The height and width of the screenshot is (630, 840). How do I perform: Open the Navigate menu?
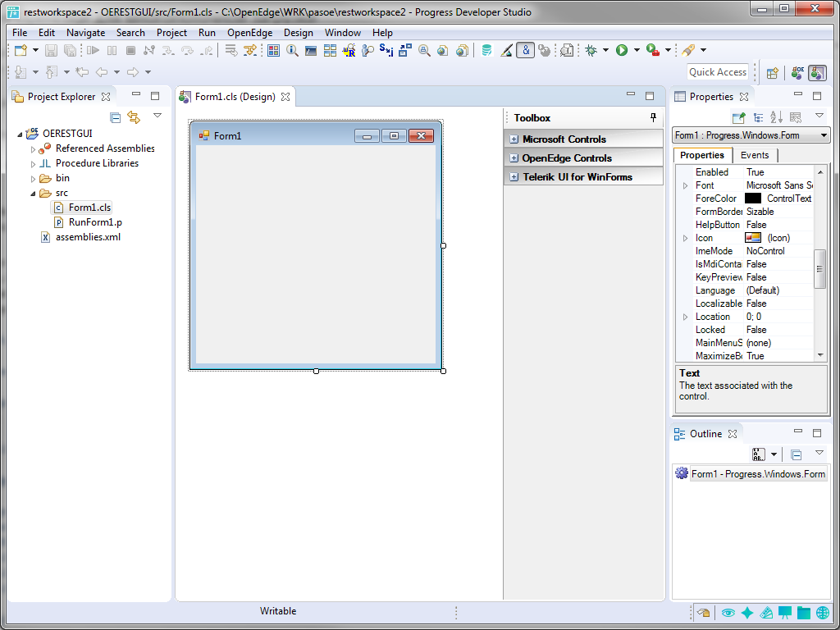(x=85, y=33)
